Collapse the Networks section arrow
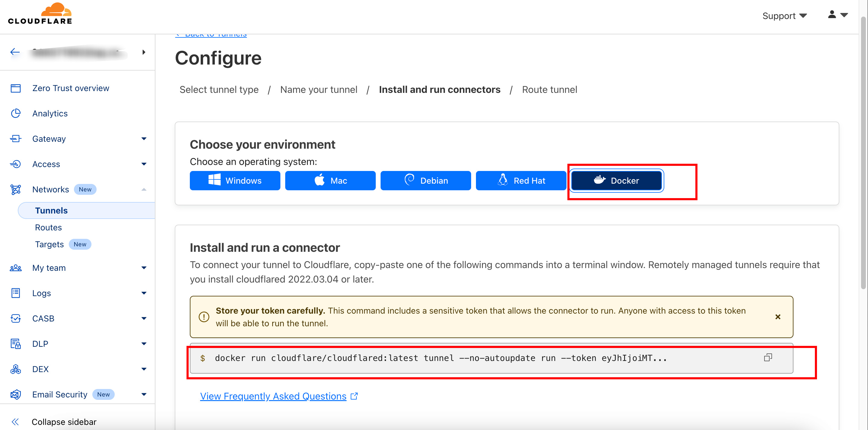The height and width of the screenshot is (430, 868). click(x=144, y=190)
